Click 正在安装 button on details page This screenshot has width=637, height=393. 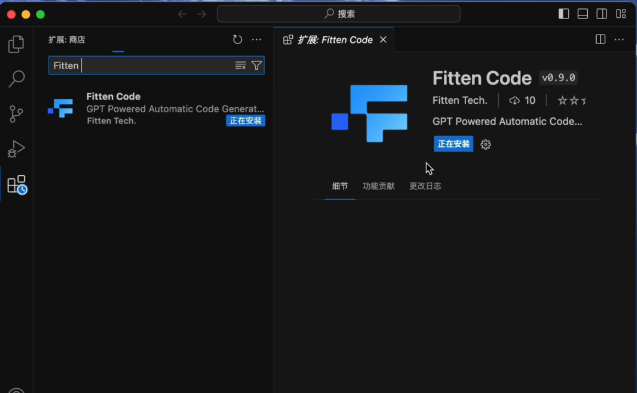point(453,144)
